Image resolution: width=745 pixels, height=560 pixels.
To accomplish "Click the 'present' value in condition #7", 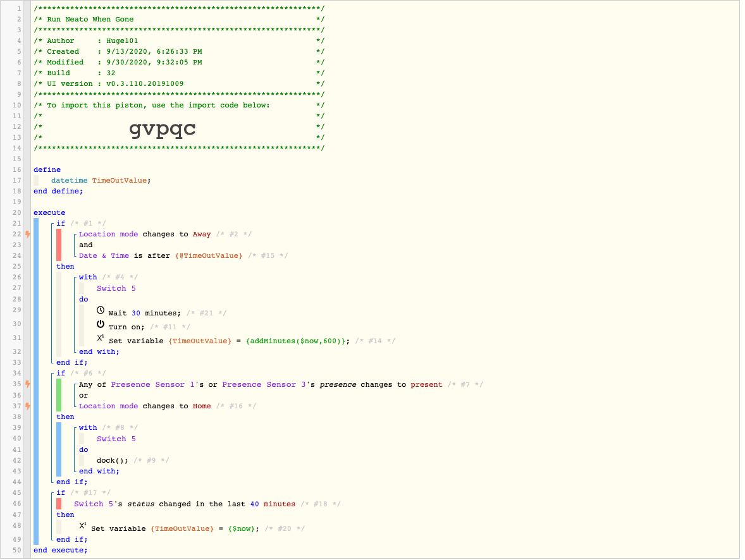I will click(x=426, y=385).
